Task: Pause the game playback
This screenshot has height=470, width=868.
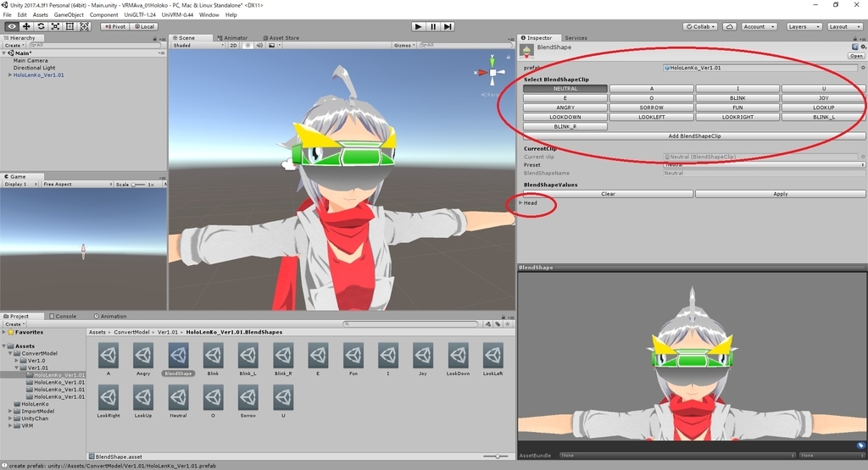Action: (x=433, y=26)
